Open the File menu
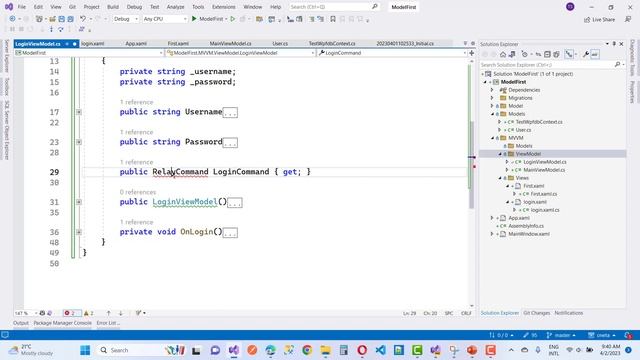Screen dimensions: 640x360 [22, 7]
